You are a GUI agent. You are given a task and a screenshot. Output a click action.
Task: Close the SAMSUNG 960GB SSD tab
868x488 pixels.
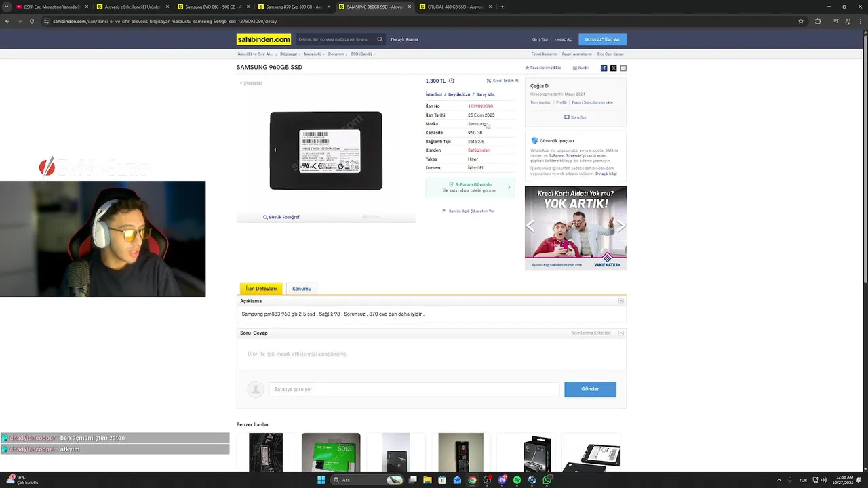coord(410,7)
